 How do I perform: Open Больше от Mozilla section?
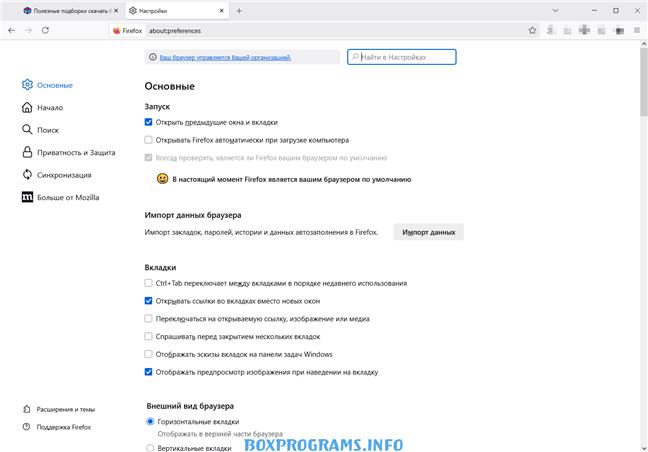60,197
